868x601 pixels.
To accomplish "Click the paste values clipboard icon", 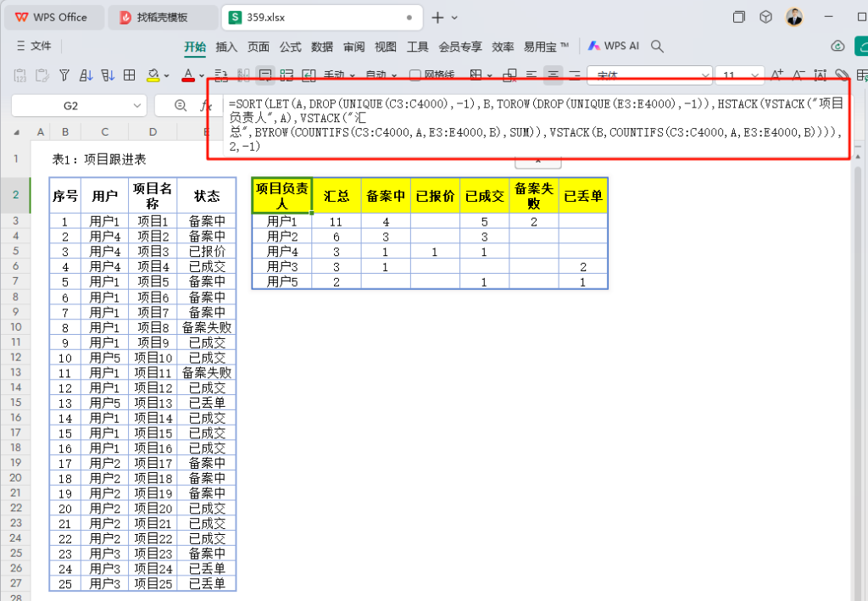I will 20,75.
